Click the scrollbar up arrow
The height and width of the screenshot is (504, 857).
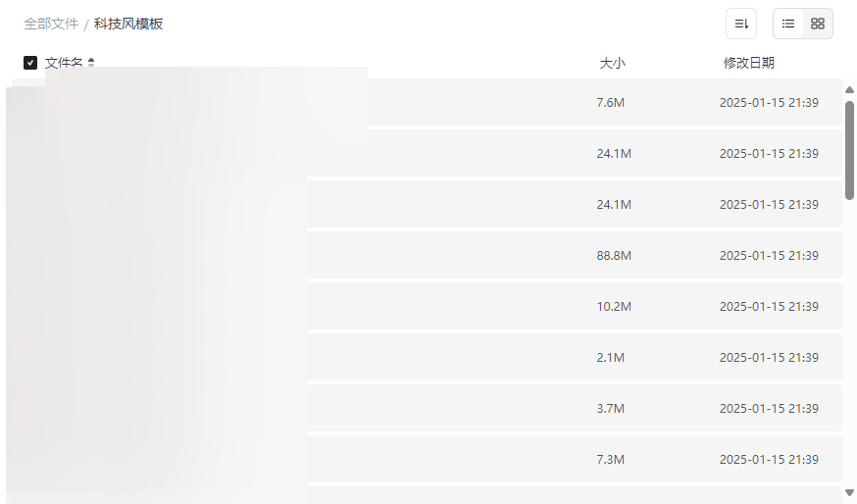point(849,90)
